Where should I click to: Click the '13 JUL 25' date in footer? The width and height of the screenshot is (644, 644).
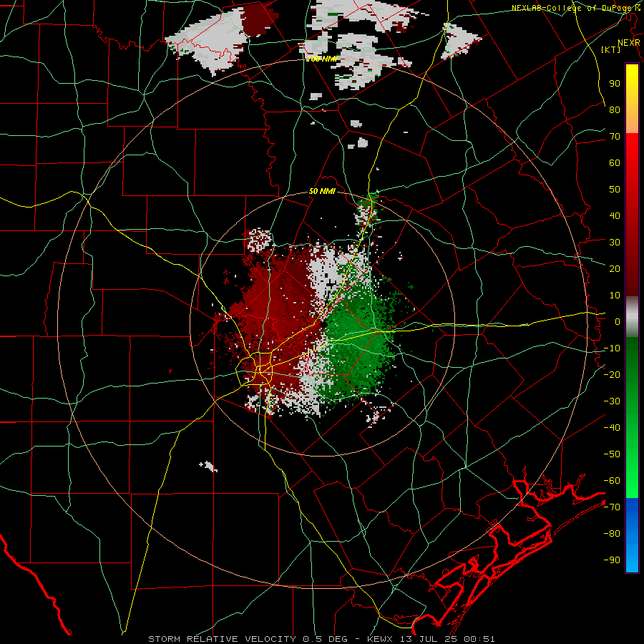coord(429,639)
